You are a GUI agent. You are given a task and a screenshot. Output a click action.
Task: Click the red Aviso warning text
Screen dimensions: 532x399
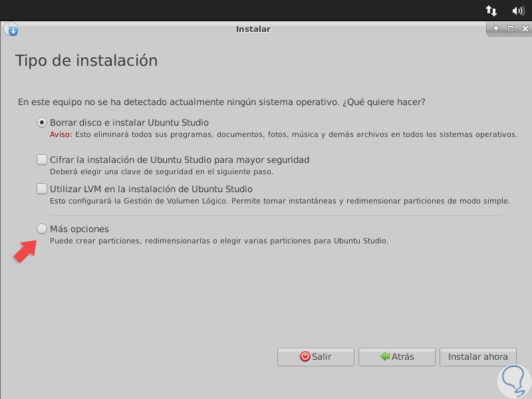(61, 134)
